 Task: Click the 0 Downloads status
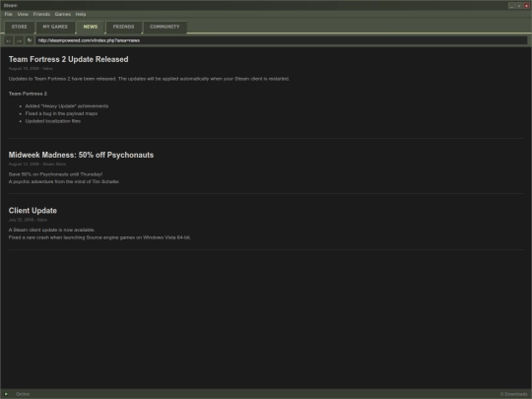pyautogui.click(x=513, y=394)
